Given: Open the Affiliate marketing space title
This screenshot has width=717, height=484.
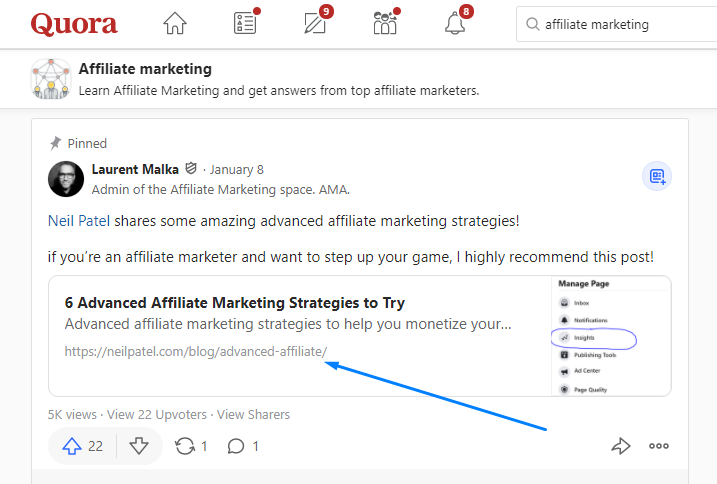Looking at the screenshot, I should click(145, 69).
